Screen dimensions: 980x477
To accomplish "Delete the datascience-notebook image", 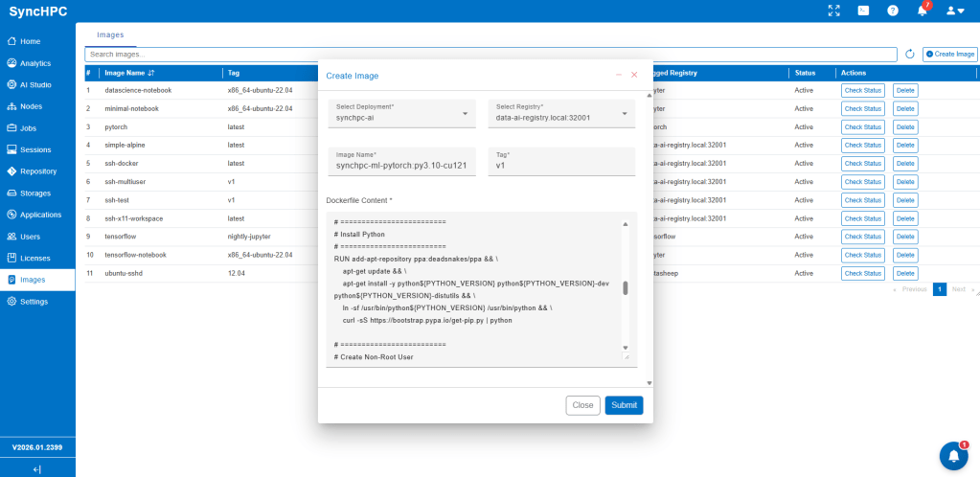I will click(905, 90).
